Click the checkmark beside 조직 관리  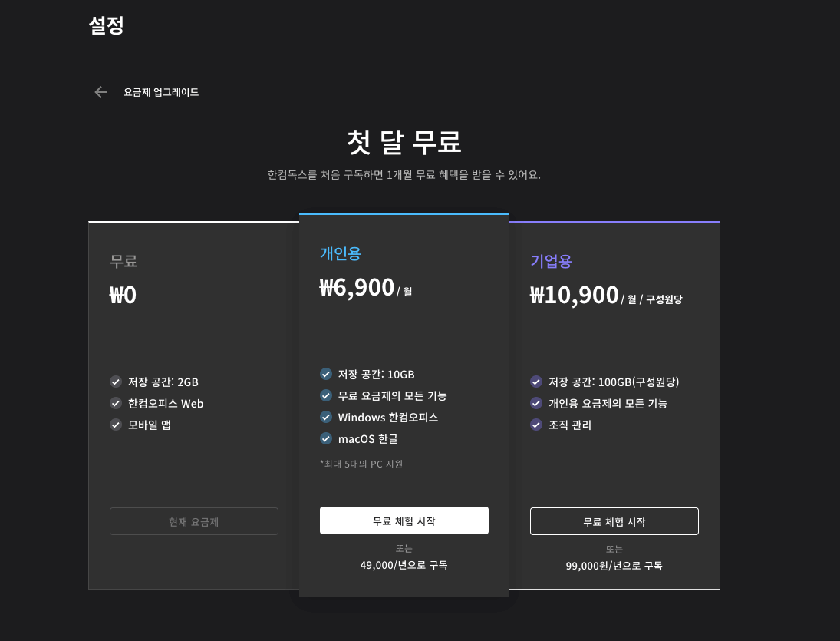(535, 425)
